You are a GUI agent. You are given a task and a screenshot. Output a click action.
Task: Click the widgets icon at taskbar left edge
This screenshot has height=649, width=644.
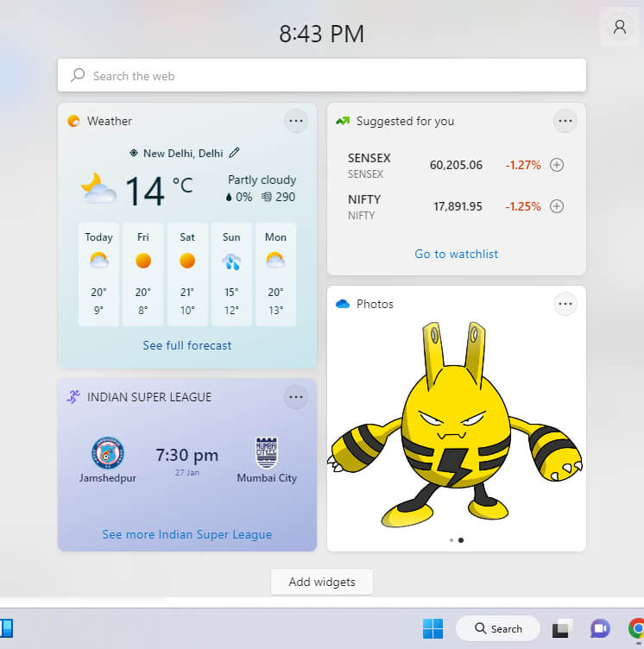tap(6, 628)
